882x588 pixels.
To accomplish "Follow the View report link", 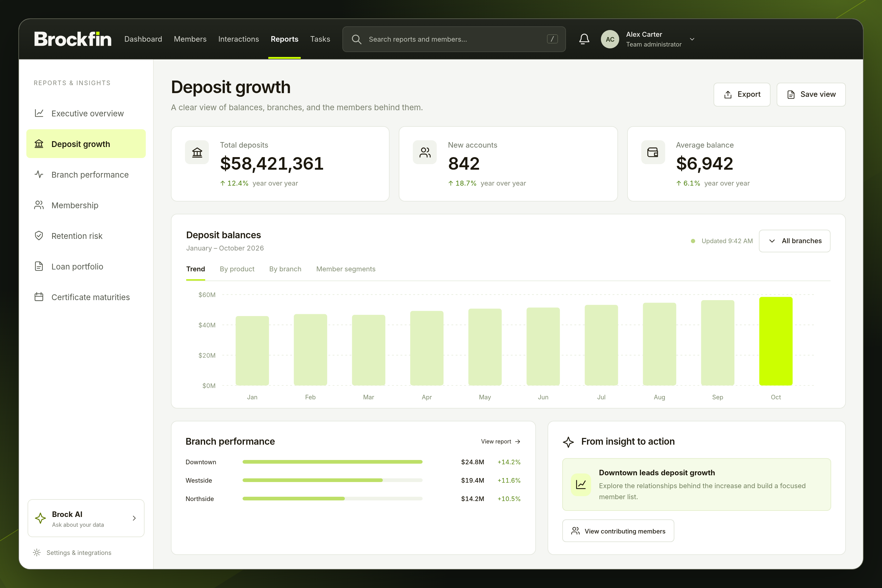I will click(x=501, y=442).
